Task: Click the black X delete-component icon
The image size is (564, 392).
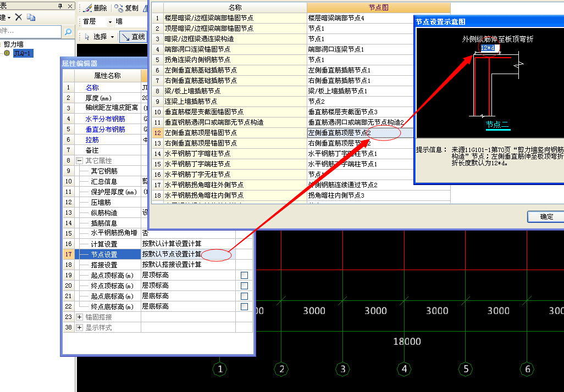Action: 19,17
